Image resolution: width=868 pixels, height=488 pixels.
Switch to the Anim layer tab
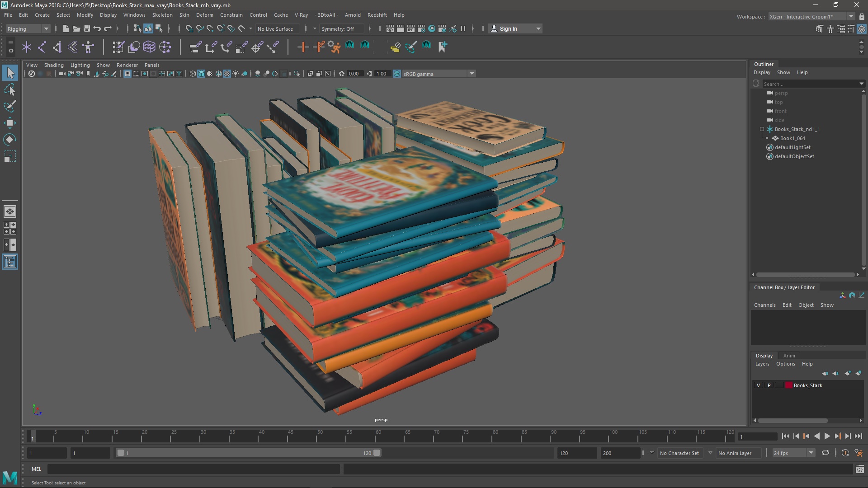(x=789, y=356)
